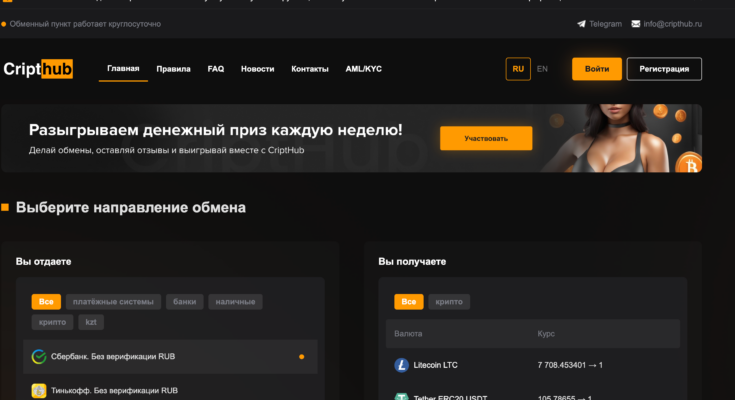Filter by крипто under Вы отдаете
Image resolution: width=735 pixels, height=400 pixels.
point(52,322)
